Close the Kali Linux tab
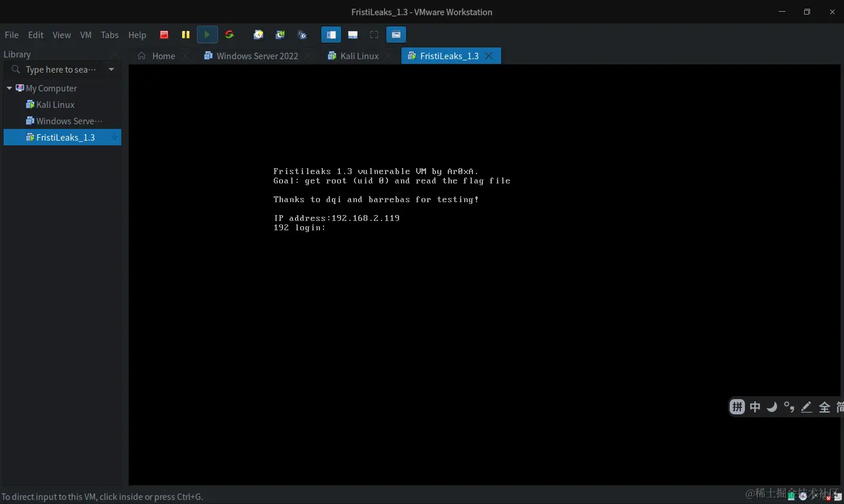 point(389,56)
